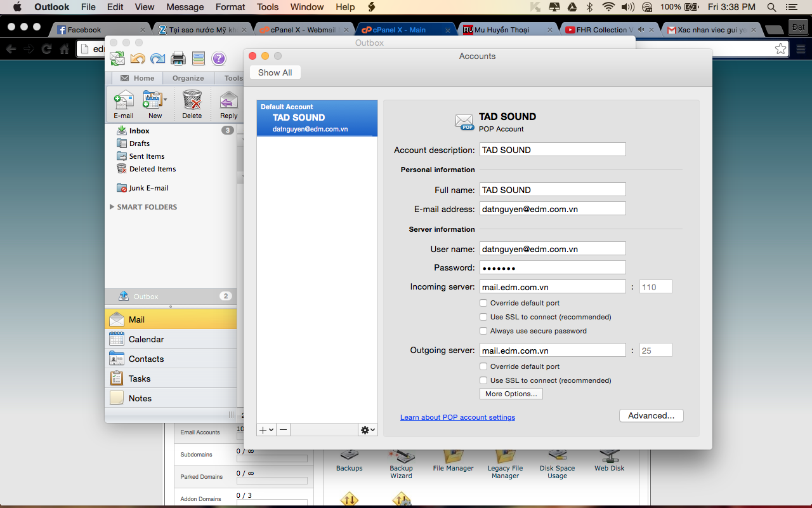Viewport: 812px width, 508px height.
Task: Switch to the Notes view
Action: pos(171,398)
